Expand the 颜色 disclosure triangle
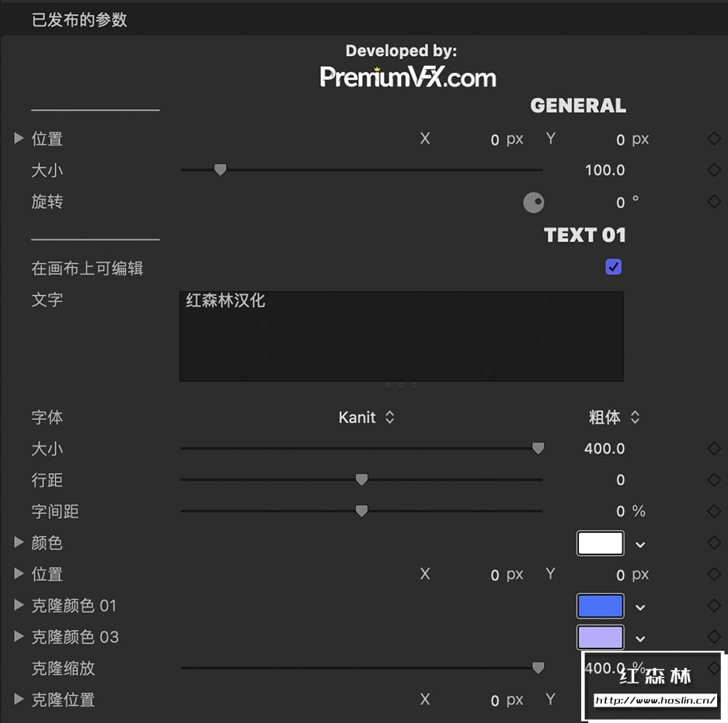The height and width of the screenshot is (723, 728). tap(19, 542)
